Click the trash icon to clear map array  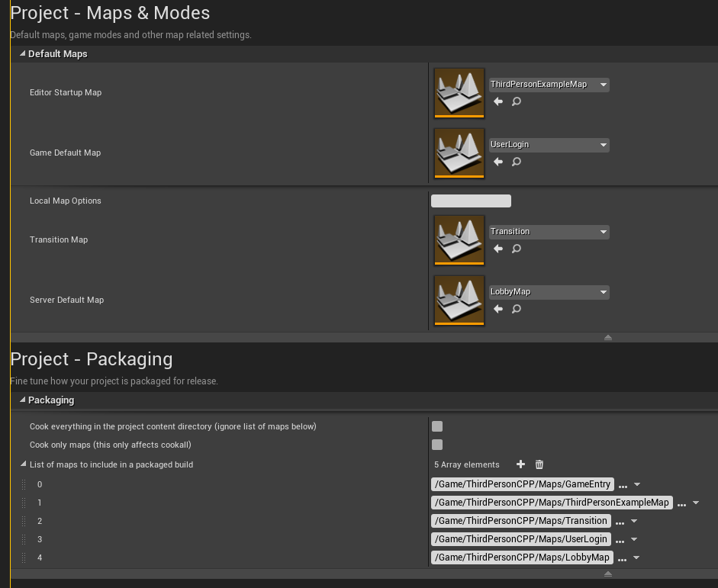[x=539, y=464]
